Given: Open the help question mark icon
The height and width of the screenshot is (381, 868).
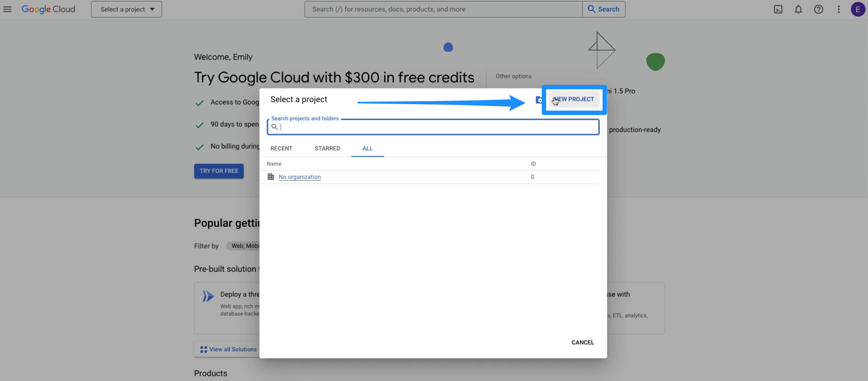Looking at the screenshot, I should pyautogui.click(x=819, y=9).
